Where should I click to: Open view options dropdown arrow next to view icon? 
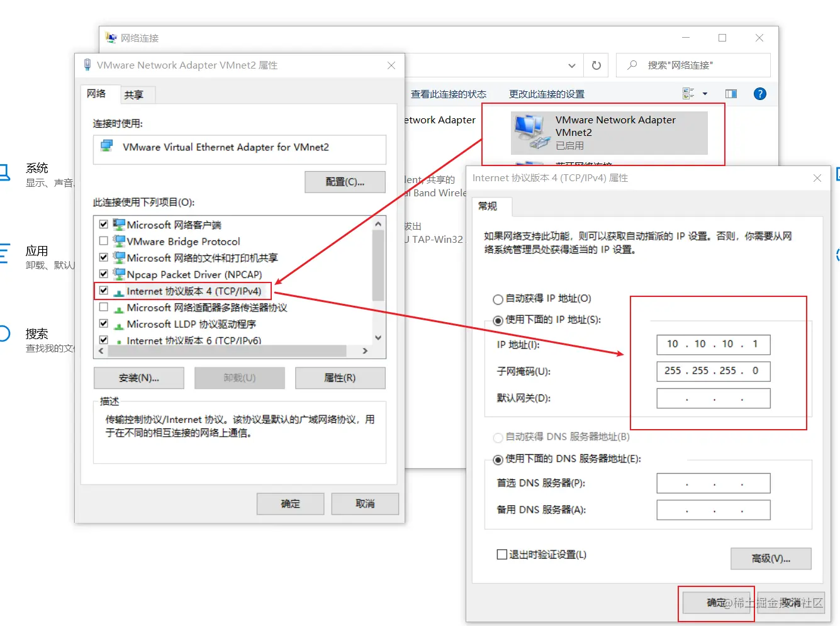coord(705,94)
